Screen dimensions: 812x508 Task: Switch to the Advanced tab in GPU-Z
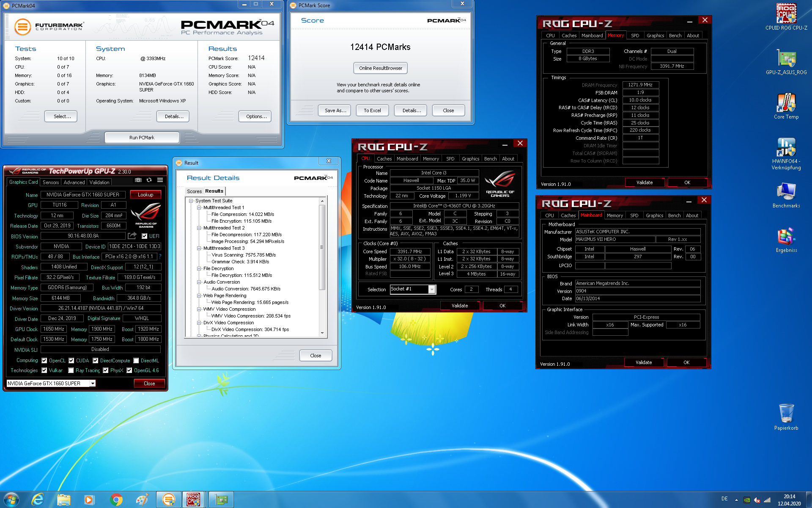74,182
